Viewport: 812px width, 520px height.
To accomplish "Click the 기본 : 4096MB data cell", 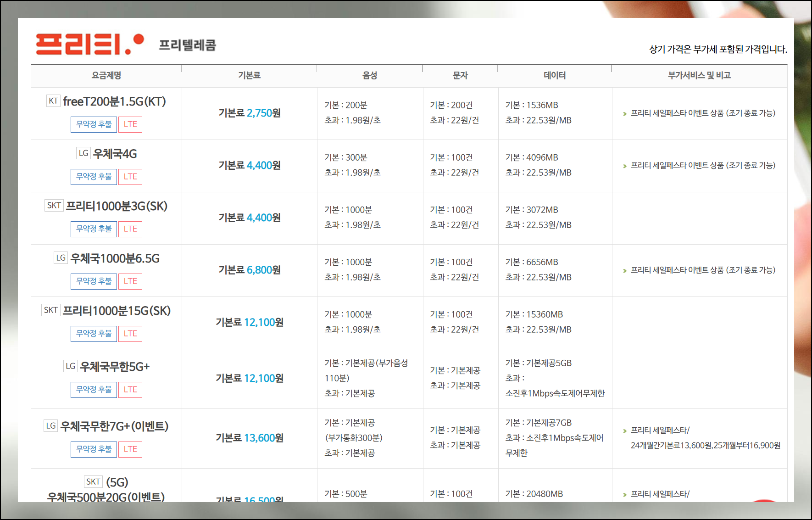I will click(532, 157).
